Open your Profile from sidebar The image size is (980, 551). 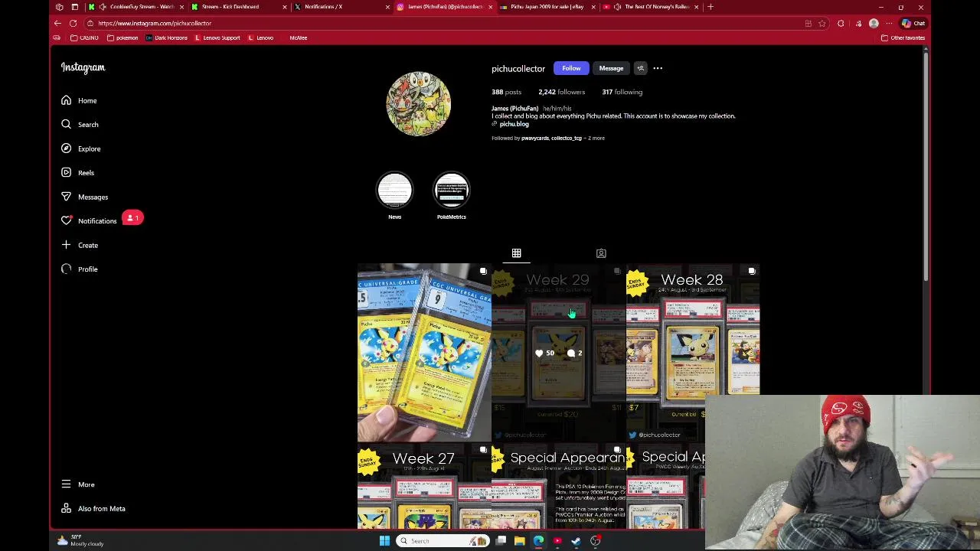(x=79, y=269)
